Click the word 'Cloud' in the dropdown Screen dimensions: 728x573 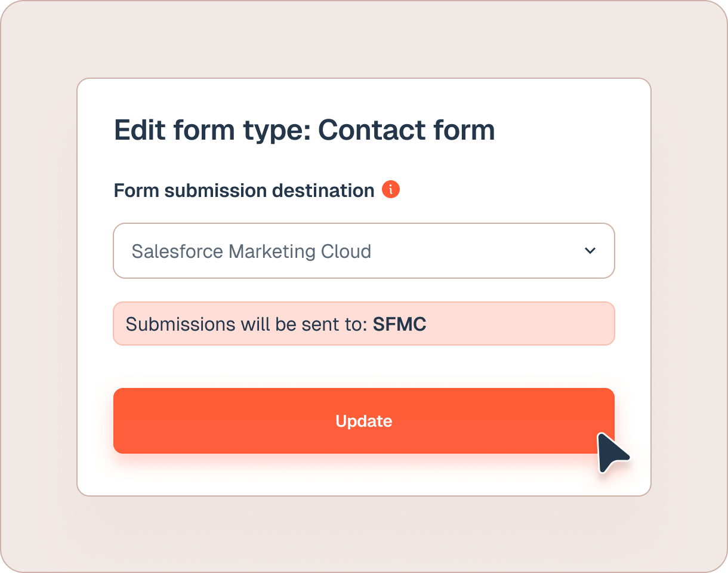346,251
